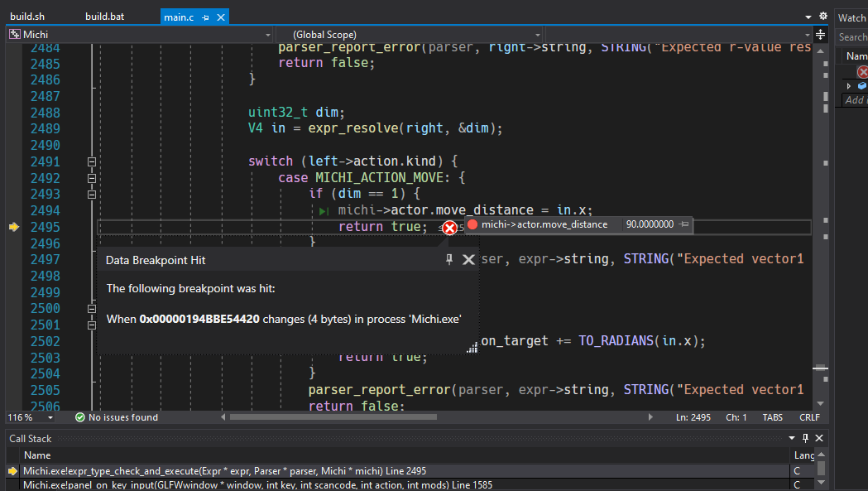The height and width of the screenshot is (491, 868).
Task: Split the editor window with the split icon
Action: point(820,34)
